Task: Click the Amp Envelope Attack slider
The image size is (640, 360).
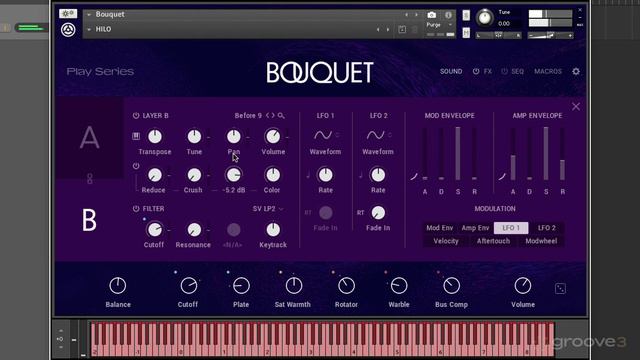Action: (x=513, y=154)
